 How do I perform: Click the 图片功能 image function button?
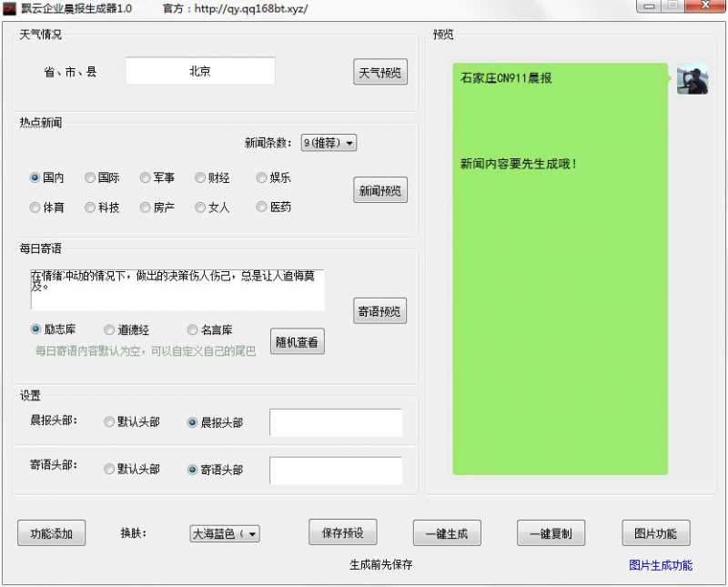click(655, 532)
